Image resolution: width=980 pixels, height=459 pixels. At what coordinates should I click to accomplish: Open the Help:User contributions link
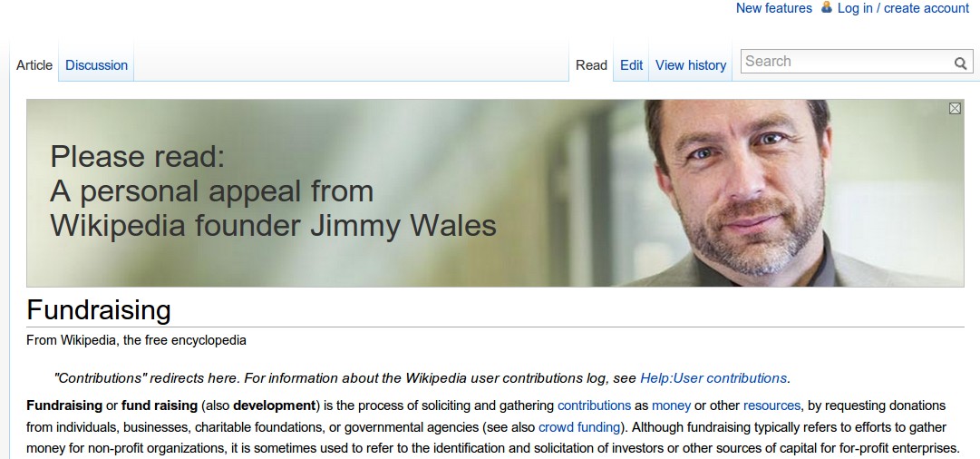[x=713, y=378]
